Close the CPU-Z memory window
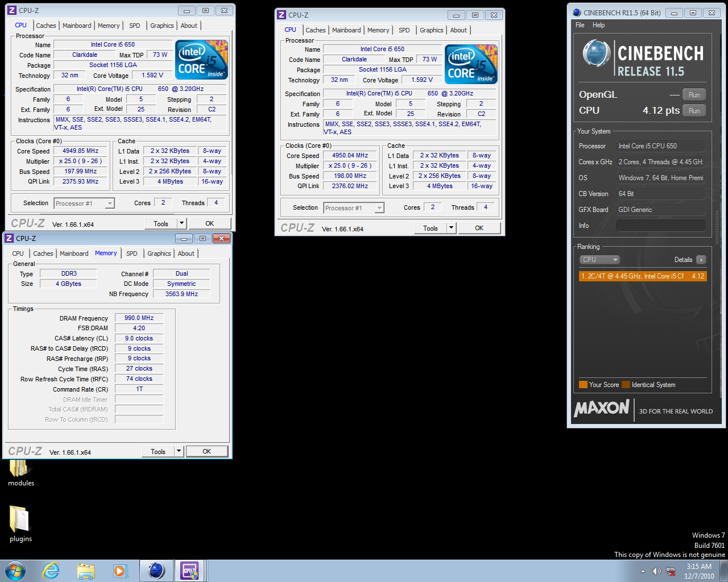 221,238
